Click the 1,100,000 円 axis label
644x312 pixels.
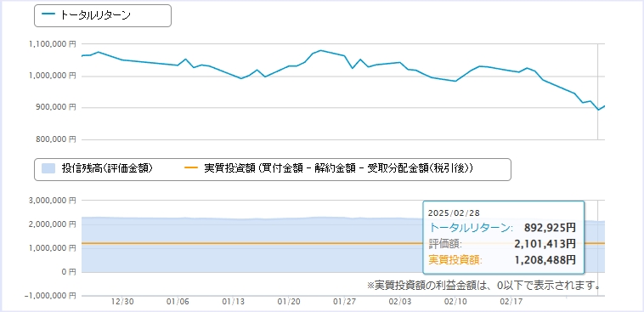pos(53,44)
